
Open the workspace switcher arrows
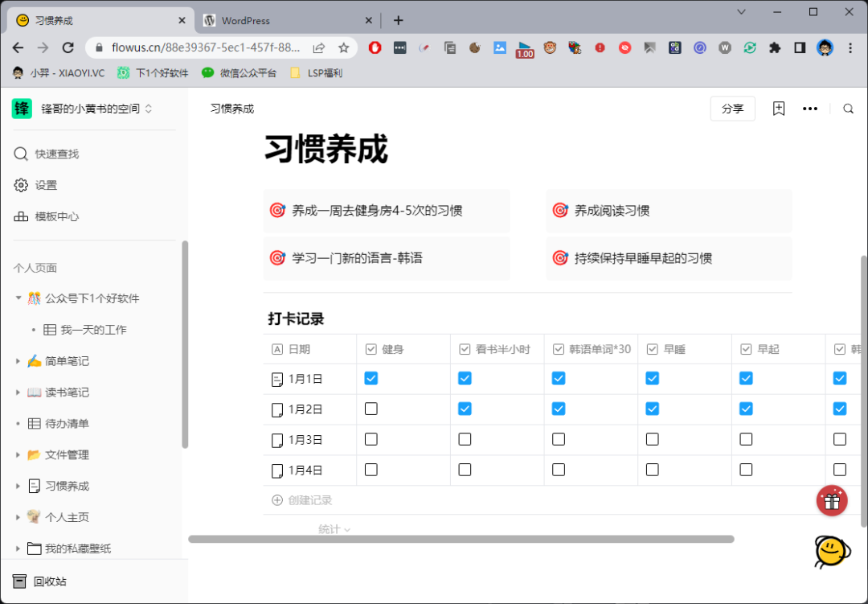click(x=149, y=109)
